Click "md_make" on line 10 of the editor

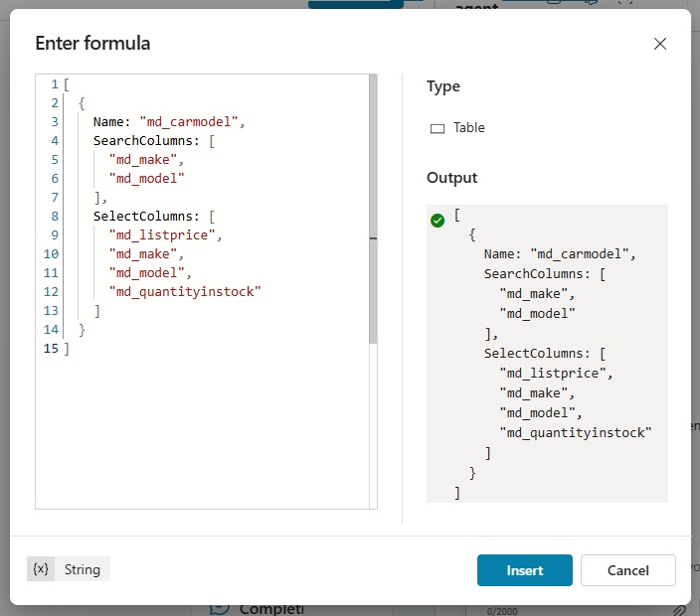143,253
